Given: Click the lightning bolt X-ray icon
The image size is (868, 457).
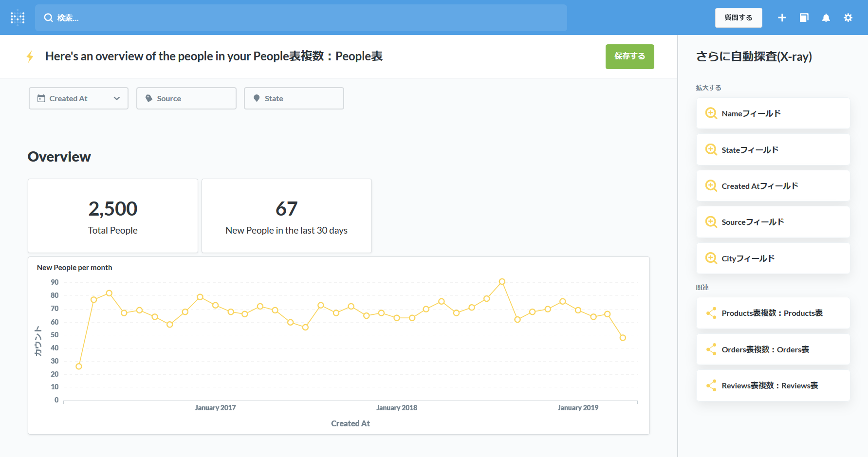Looking at the screenshot, I should (30, 56).
